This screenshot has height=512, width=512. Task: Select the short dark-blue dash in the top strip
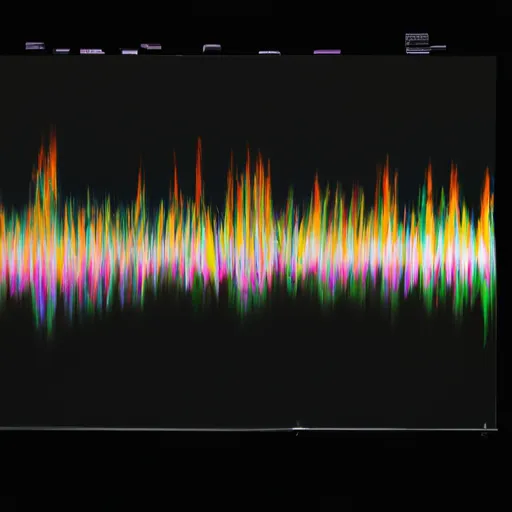point(62,51)
